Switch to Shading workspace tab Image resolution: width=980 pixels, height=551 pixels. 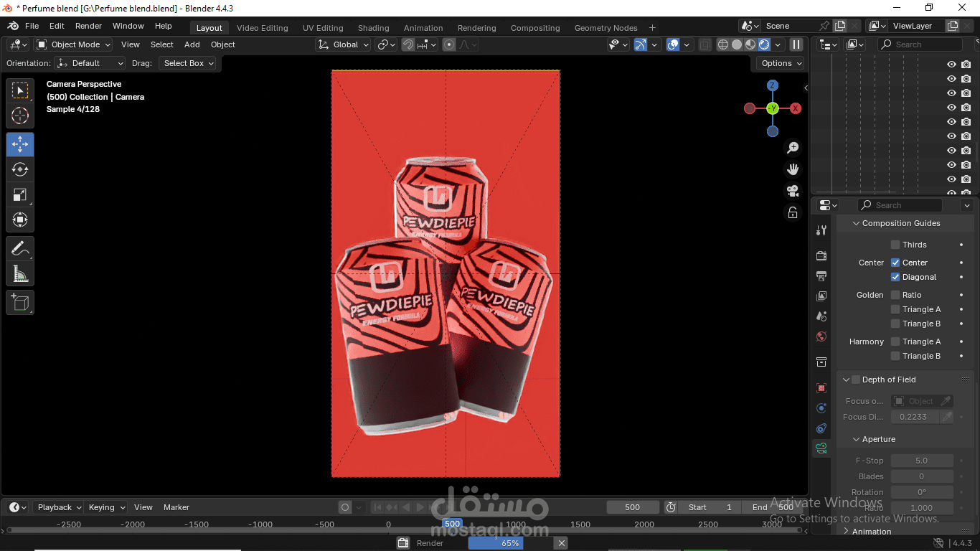374,28
